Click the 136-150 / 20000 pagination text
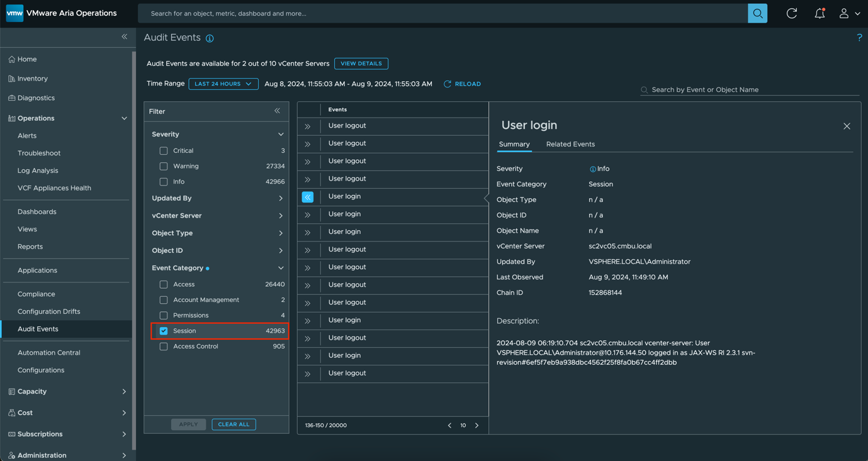 [326, 426]
